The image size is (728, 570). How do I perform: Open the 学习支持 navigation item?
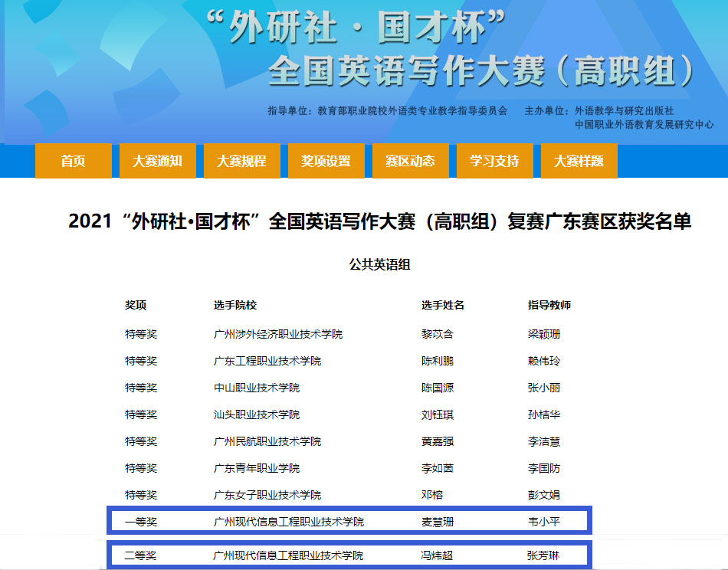495,161
